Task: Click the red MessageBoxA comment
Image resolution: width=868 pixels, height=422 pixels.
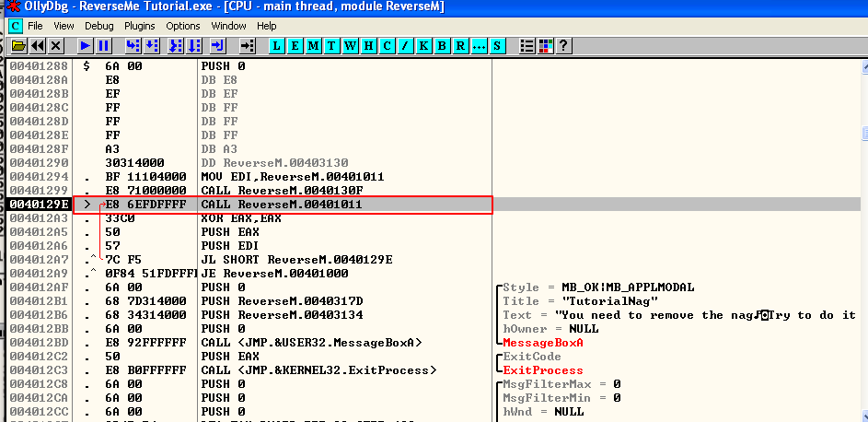Action: click(542, 343)
